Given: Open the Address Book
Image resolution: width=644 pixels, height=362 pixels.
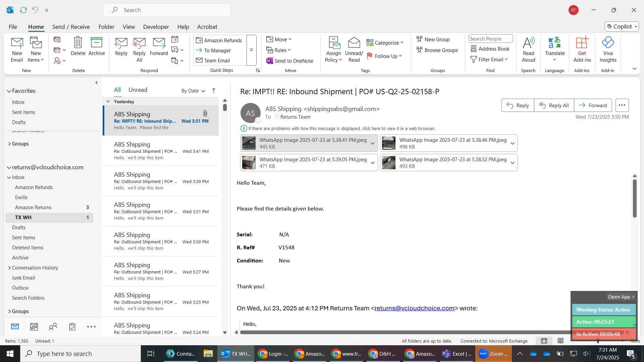Looking at the screenshot, I should 490,49.
